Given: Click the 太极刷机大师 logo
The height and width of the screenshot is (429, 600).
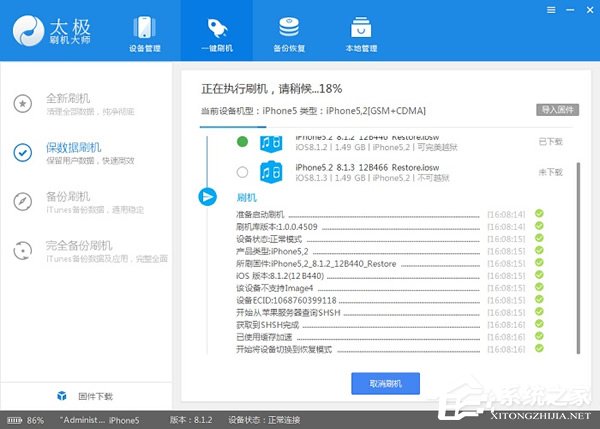Looking at the screenshot, I should [x=50, y=29].
